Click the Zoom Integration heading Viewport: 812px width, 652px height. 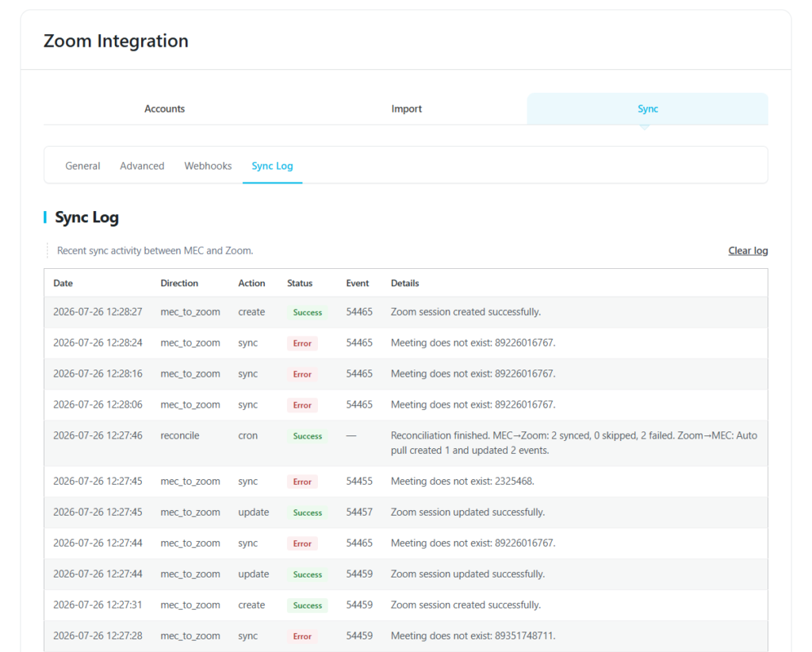click(x=116, y=41)
